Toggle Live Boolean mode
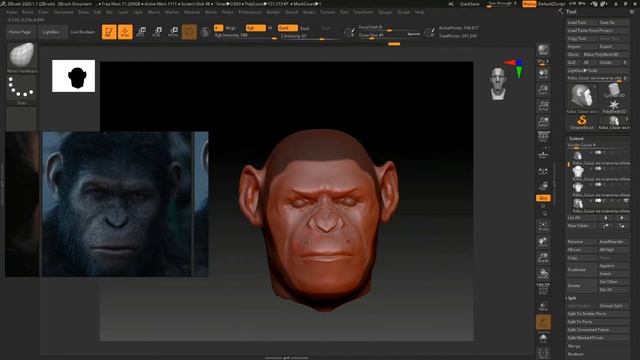 (83, 32)
